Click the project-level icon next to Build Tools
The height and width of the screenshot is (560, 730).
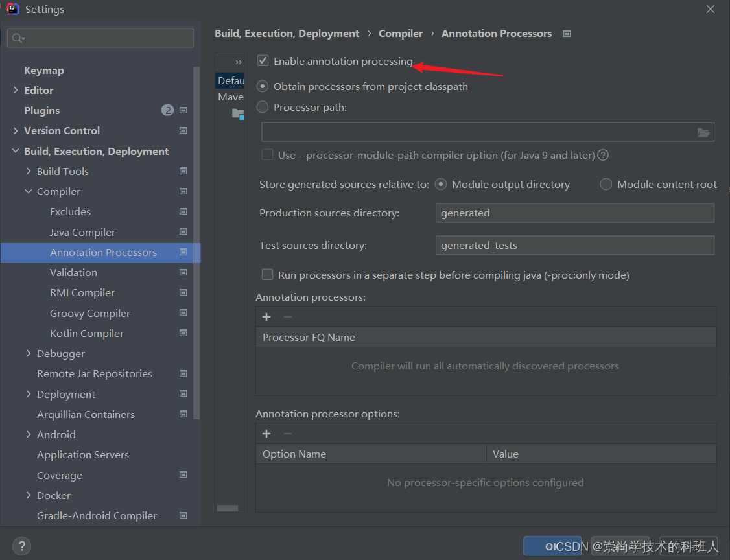[183, 171]
